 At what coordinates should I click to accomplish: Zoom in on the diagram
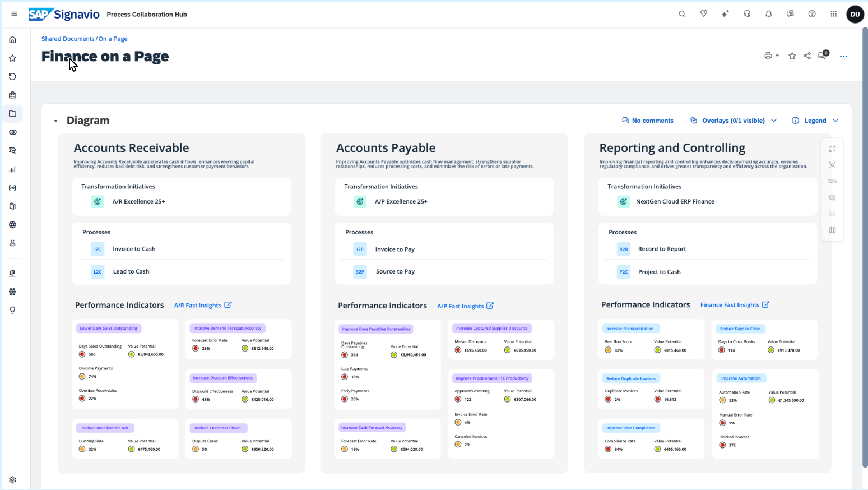pos(832,198)
